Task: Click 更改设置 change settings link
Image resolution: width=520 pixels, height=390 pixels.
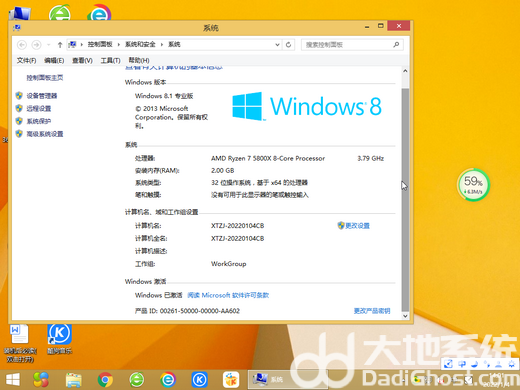Action: click(357, 226)
